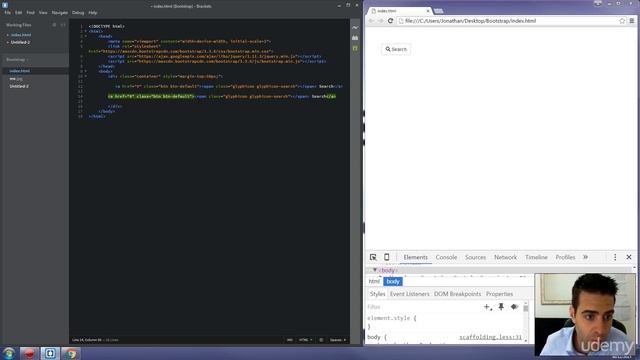
Task: Show more DevTools tabs chevron
Action: coord(585,257)
